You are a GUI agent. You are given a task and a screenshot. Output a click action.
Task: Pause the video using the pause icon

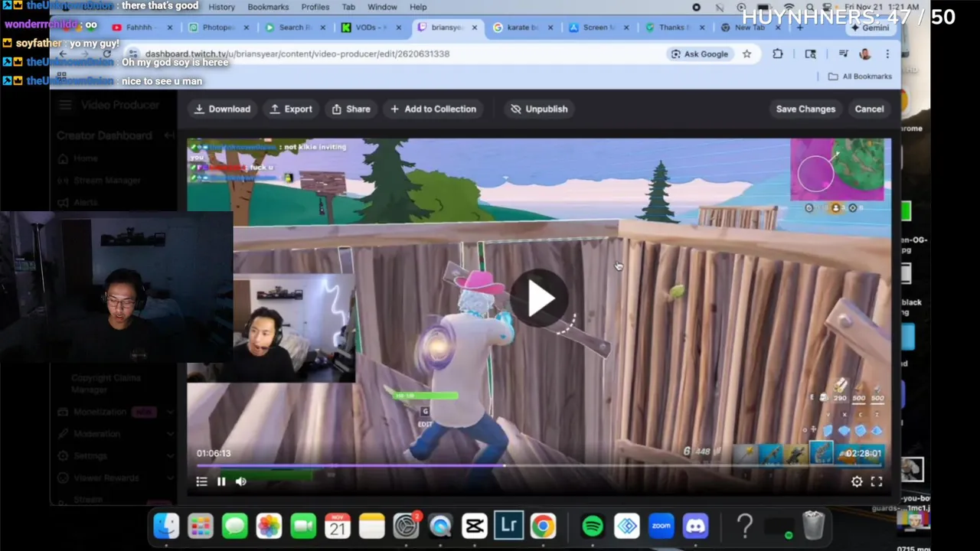(x=221, y=481)
